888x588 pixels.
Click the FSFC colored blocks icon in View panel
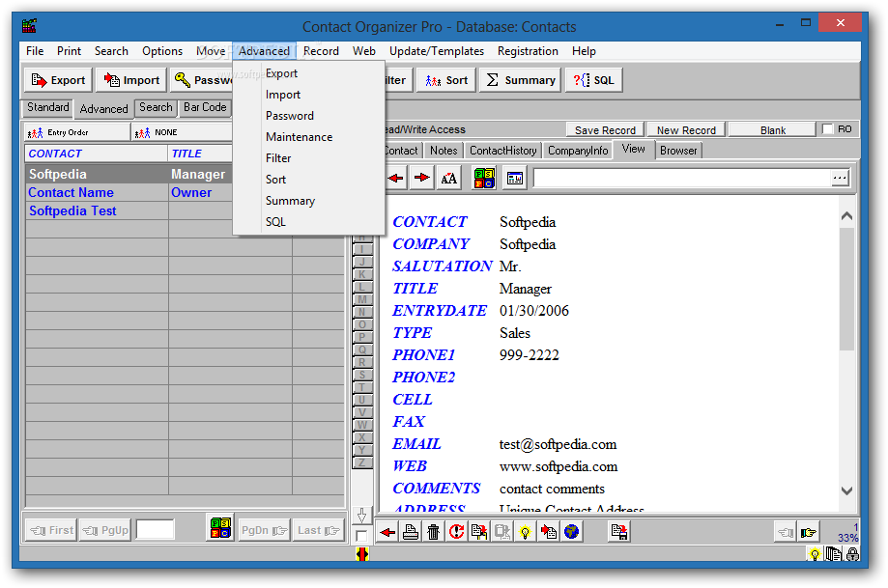(484, 179)
